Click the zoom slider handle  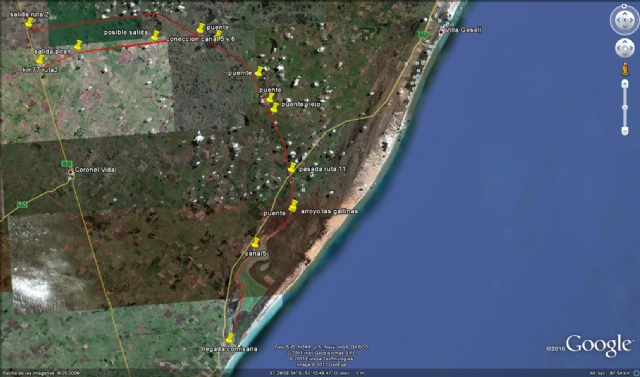pyautogui.click(x=625, y=108)
